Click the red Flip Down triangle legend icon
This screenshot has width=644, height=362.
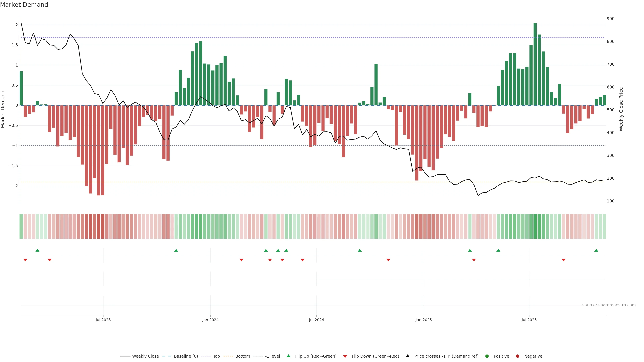(x=345, y=356)
